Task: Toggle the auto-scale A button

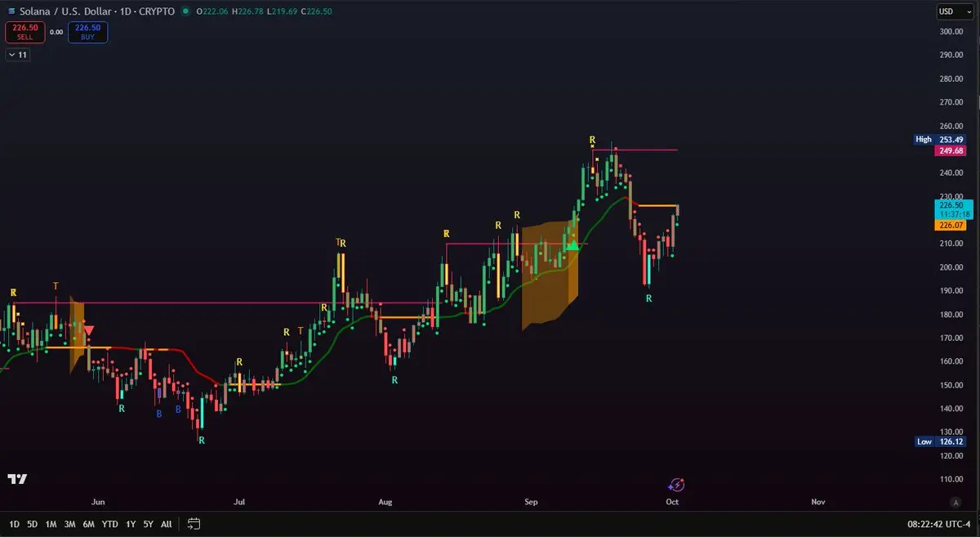Action: click(x=955, y=503)
